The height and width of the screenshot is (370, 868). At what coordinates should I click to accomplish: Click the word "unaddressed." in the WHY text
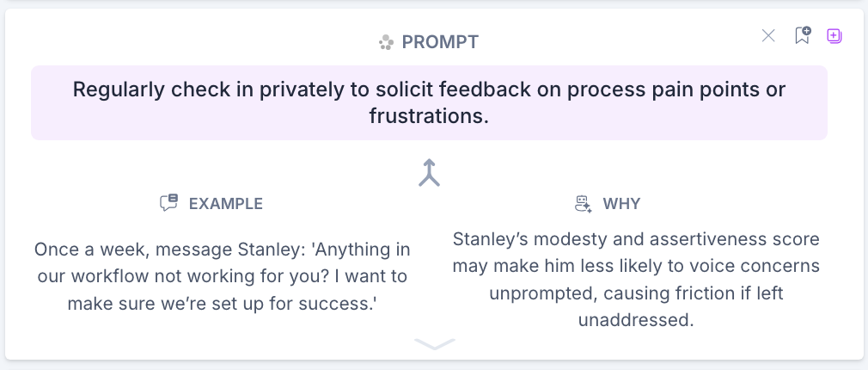coord(636,321)
